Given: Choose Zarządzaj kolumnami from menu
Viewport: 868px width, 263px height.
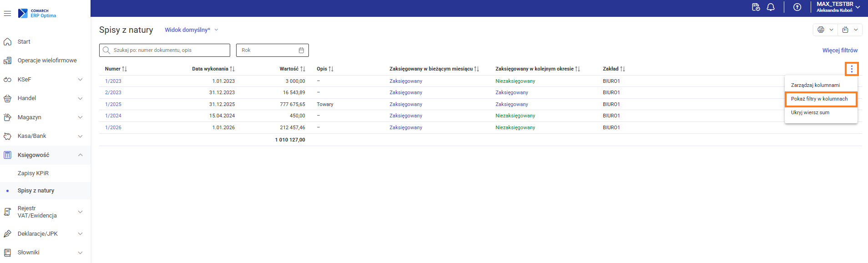Looking at the screenshot, I should click(815, 86).
